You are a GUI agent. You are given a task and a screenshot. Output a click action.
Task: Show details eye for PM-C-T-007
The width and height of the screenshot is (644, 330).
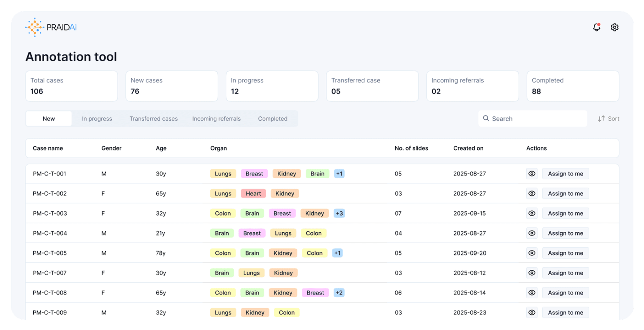[532, 273]
